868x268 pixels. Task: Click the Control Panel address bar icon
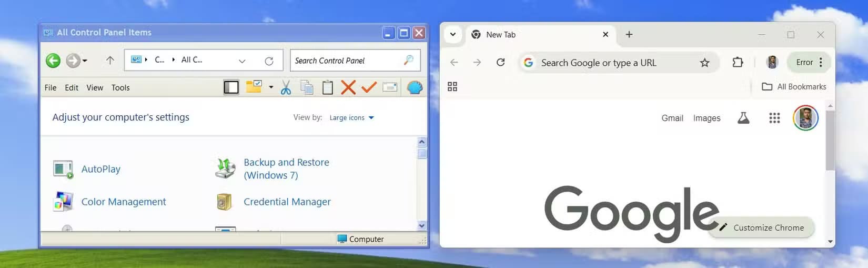coord(136,60)
